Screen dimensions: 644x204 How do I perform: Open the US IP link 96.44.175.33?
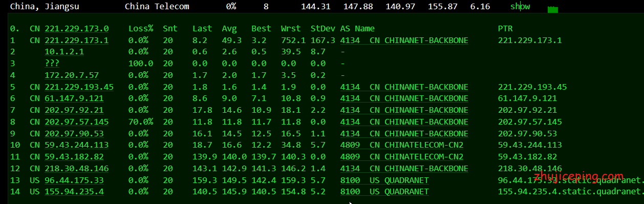tap(74, 180)
